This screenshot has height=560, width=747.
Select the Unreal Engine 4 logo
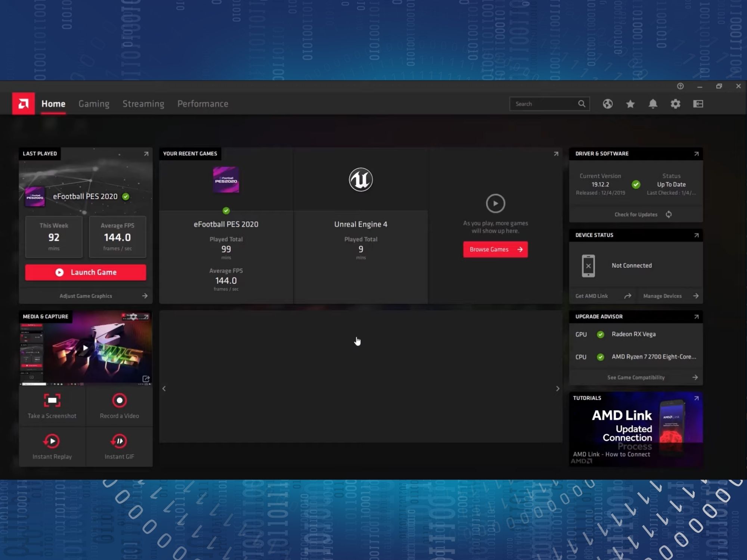click(x=361, y=180)
